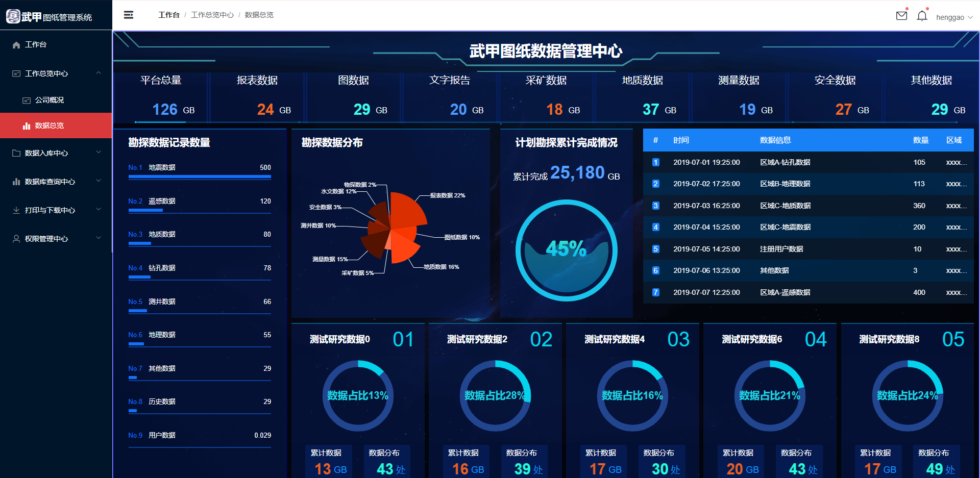Image resolution: width=980 pixels, height=478 pixels.
Task: Click the 地震数据 progress bar
Action: [x=200, y=177]
